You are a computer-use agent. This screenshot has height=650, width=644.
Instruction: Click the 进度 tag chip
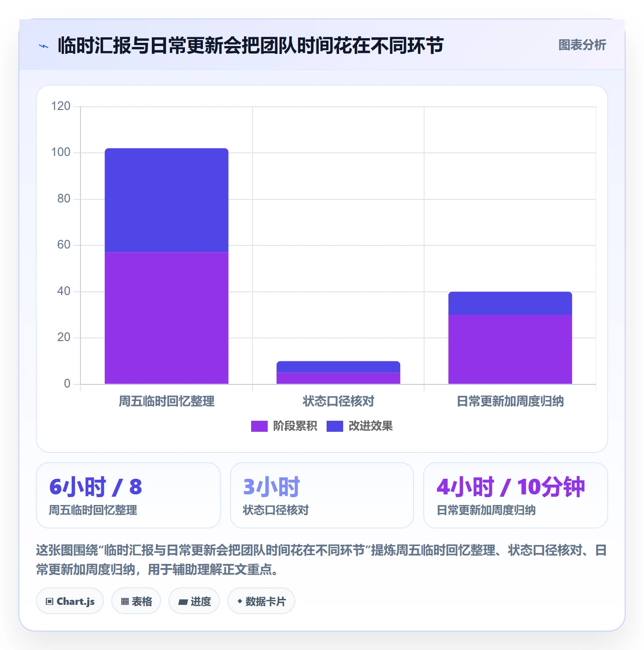pos(194,601)
